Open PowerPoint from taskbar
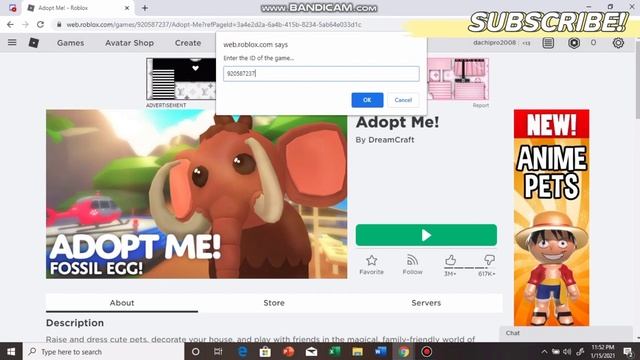 289,351
